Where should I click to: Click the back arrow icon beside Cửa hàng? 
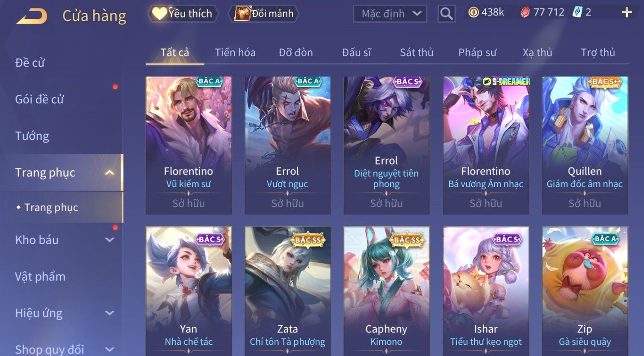(x=32, y=16)
